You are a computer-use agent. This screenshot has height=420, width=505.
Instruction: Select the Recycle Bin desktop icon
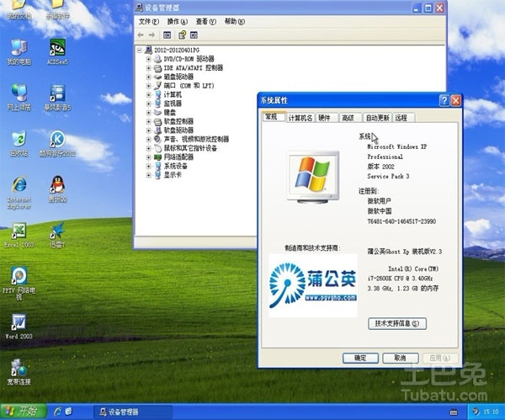19,144
